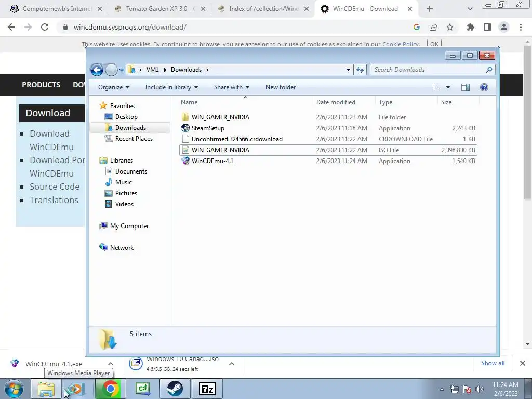Click the Explorer back arrow button

point(97,70)
